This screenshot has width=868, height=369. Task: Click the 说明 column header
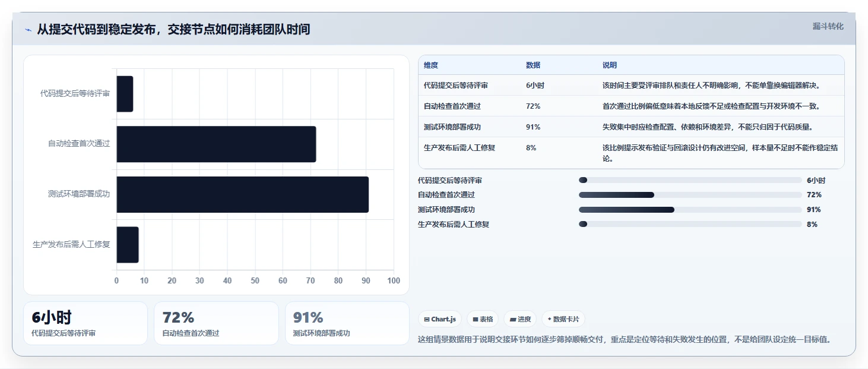click(x=610, y=65)
